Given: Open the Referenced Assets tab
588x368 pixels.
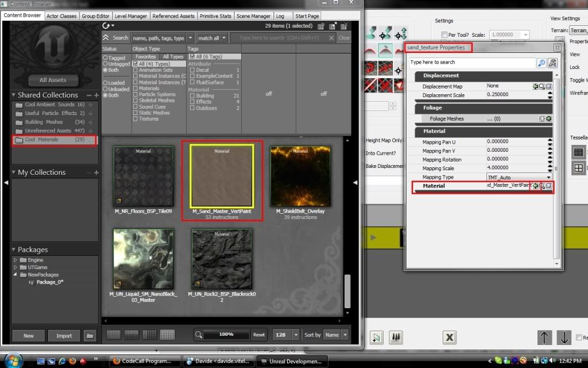Looking at the screenshot, I should point(173,16).
